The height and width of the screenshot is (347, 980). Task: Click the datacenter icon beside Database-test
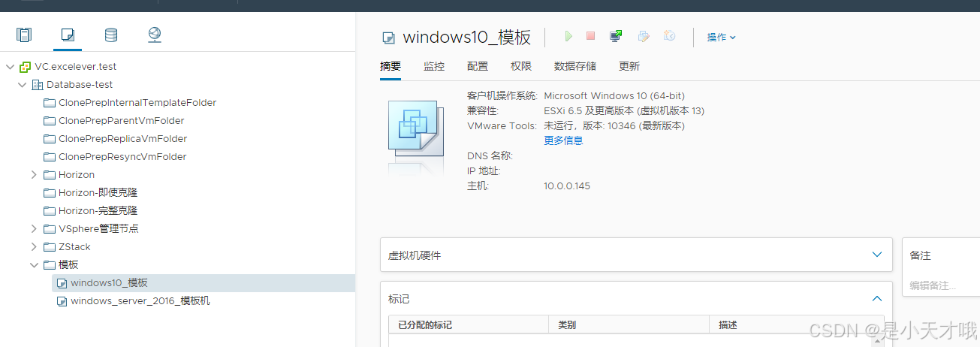click(x=38, y=85)
